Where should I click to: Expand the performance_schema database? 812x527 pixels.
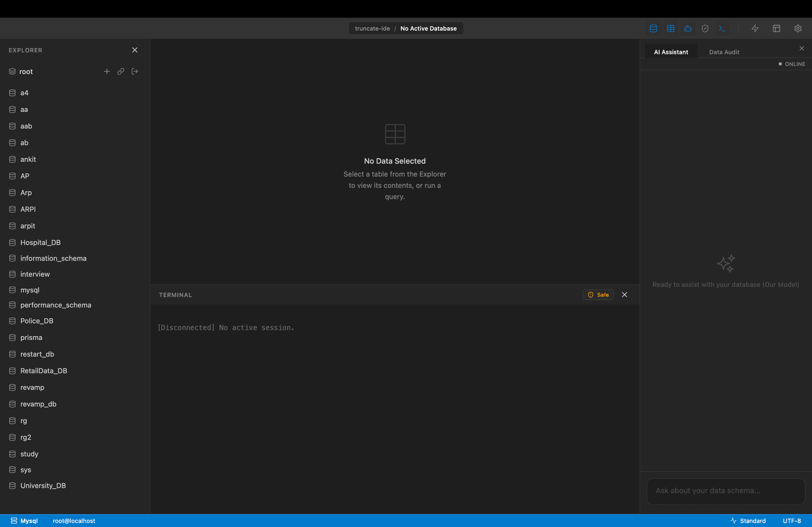pos(75,305)
